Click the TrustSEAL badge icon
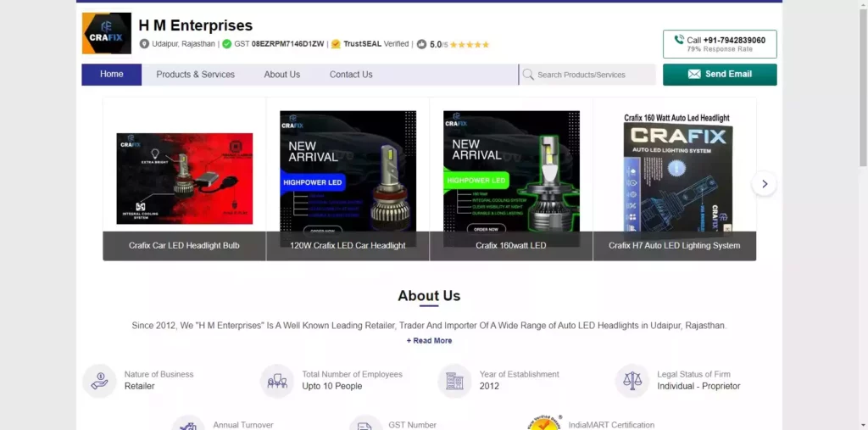 [336, 44]
